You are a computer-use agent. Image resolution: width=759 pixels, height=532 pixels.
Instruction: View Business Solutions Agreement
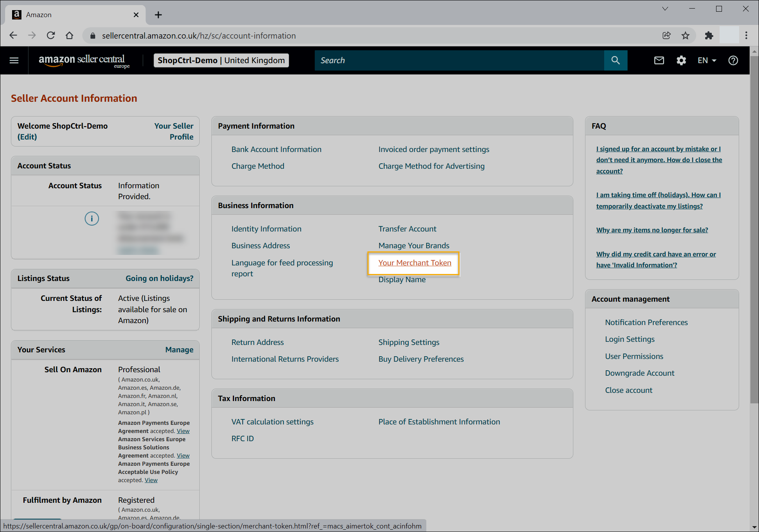point(183,456)
